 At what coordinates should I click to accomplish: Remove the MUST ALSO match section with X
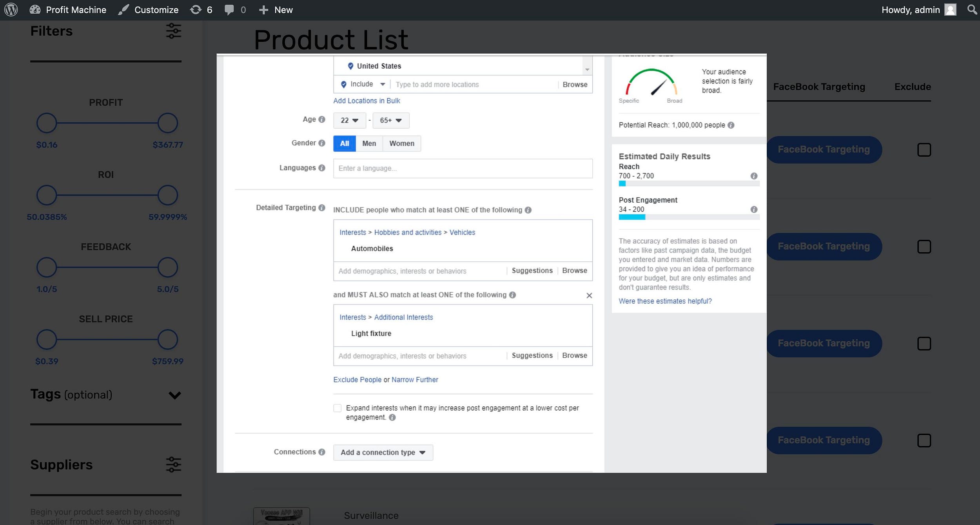589,295
